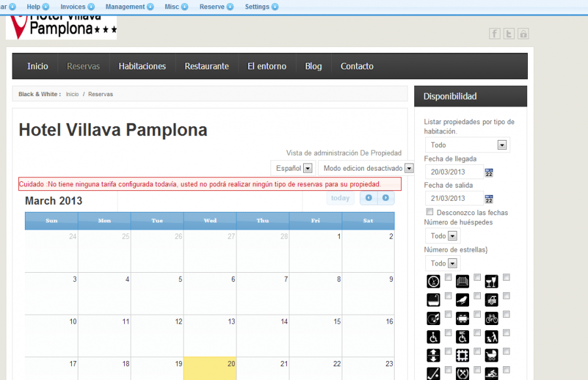Open Contacto navigation item

(x=357, y=66)
